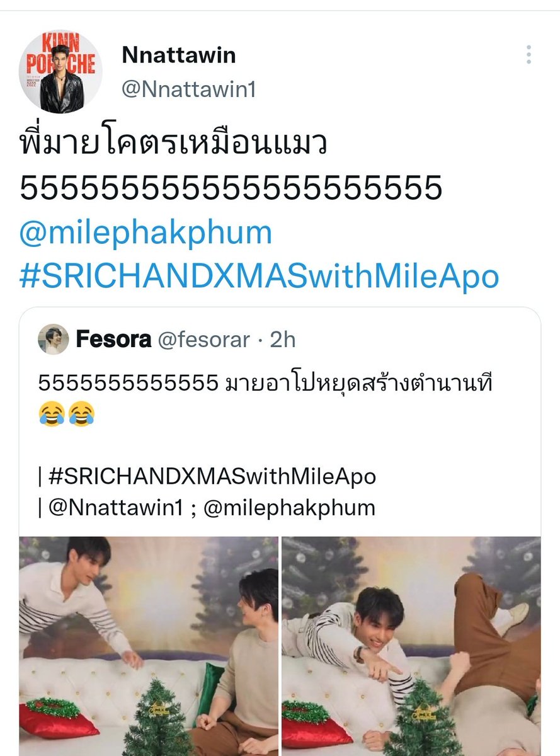Tap @milephakphum mention in quoted tweet
Screen dimensions: 560x756
click(x=290, y=508)
